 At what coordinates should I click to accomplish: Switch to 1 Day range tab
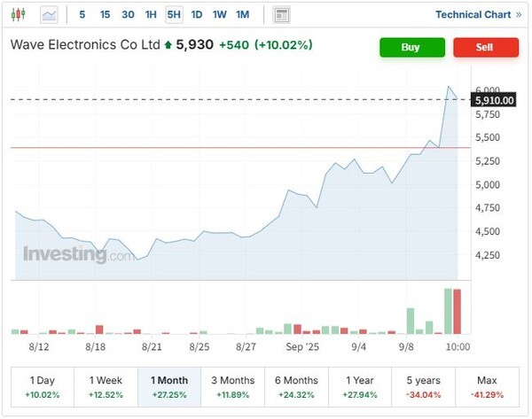(42, 386)
